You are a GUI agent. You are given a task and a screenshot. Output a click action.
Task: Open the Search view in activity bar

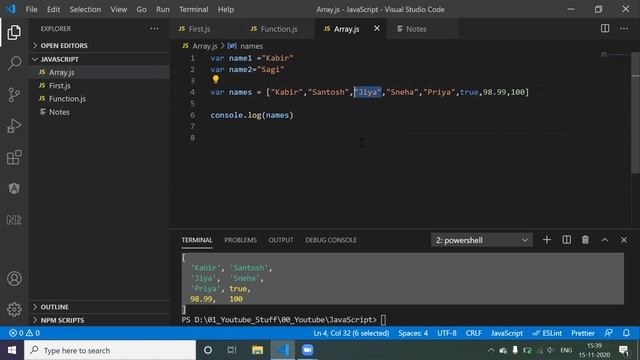(x=14, y=63)
